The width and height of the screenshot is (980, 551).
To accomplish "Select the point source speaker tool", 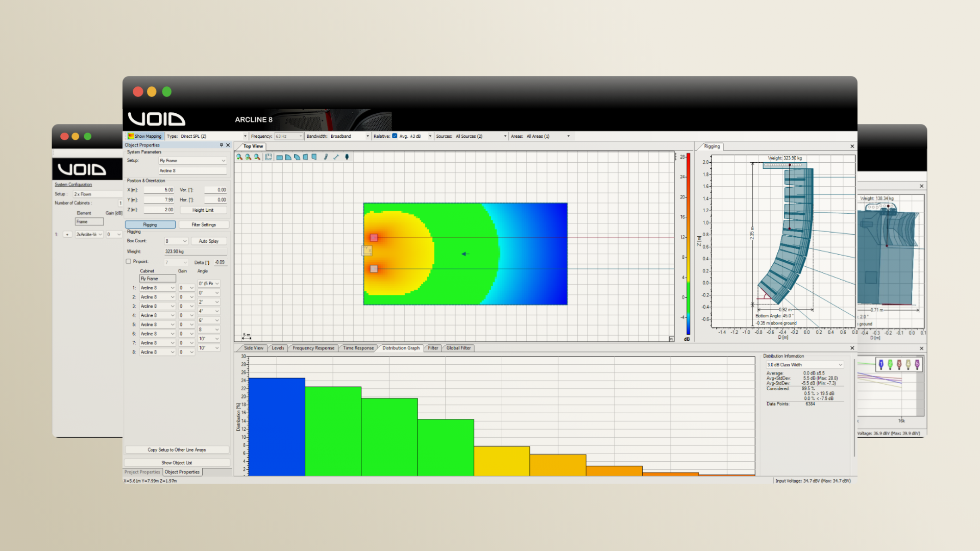I will [x=347, y=157].
